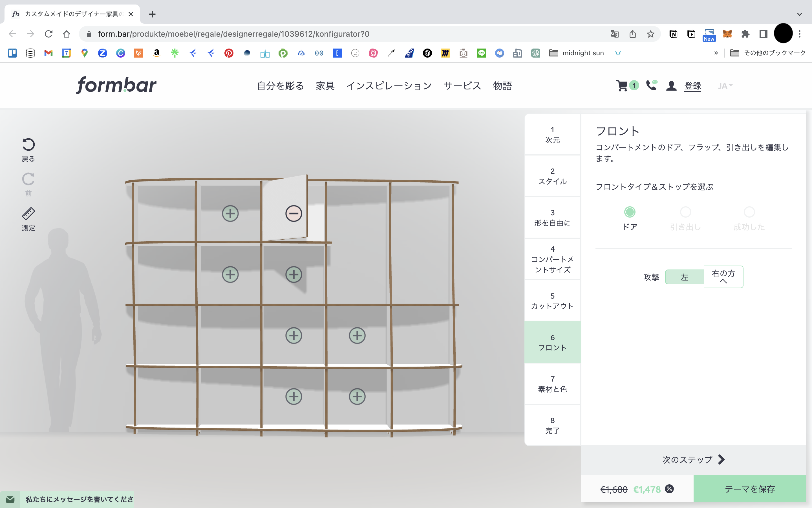Click the Chrome profile avatar
The image size is (812, 508).
click(x=783, y=34)
